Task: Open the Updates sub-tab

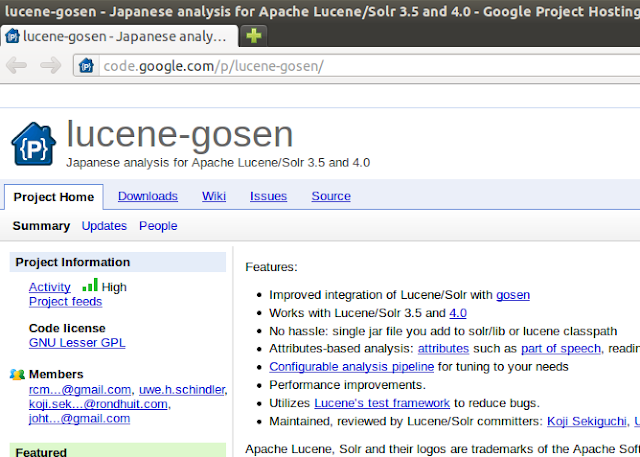Action: pos(104,226)
